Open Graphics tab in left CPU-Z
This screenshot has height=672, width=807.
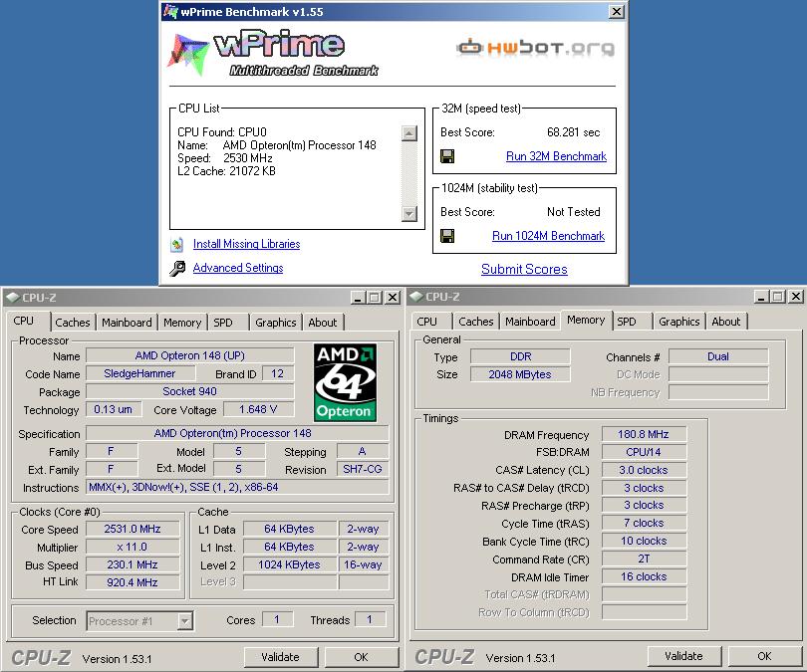[x=275, y=323]
